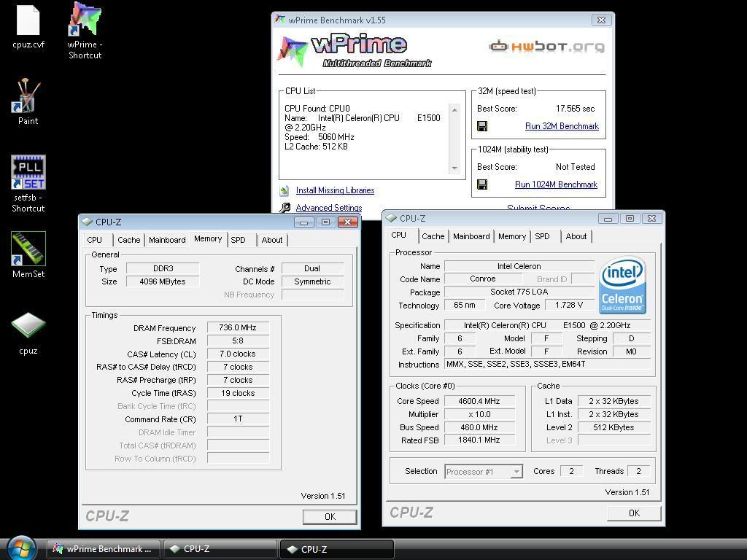Image resolution: width=747 pixels, height=560 pixels.
Task: Click the CAS# Latency 7.0 clocks value
Action: (x=238, y=354)
